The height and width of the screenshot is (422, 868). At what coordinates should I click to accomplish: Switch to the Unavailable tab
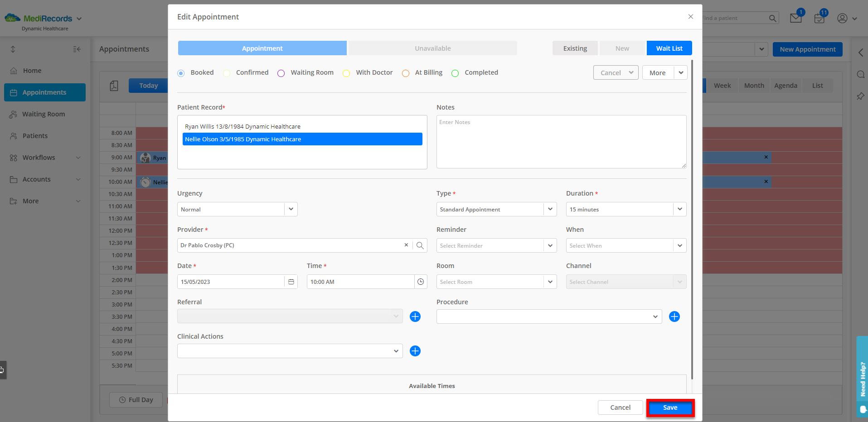click(x=433, y=48)
